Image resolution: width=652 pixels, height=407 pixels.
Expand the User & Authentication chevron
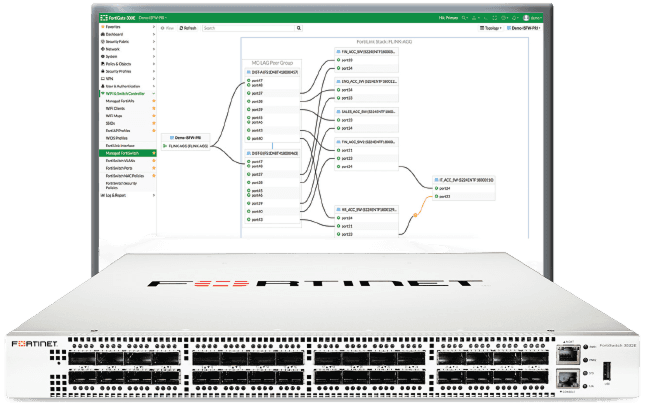pyautogui.click(x=153, y=86)
